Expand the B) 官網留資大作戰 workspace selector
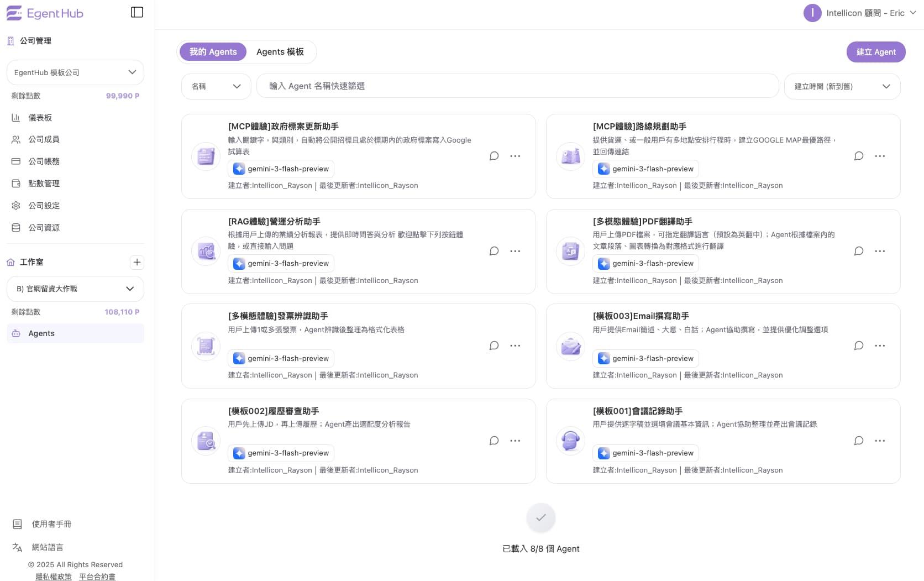Image resolution: width=924 pixels, height=581 pixels. 75,288
